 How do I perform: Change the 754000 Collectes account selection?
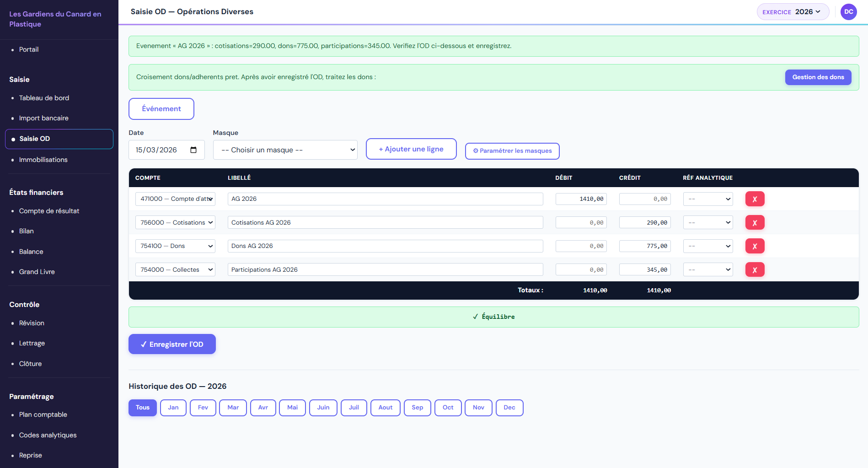tap(175, 270)
